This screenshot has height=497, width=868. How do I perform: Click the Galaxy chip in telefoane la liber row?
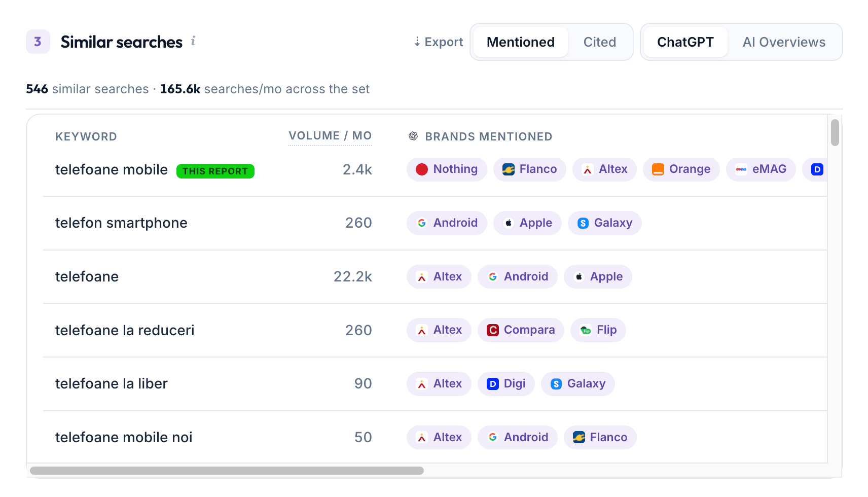coord(577,384)
